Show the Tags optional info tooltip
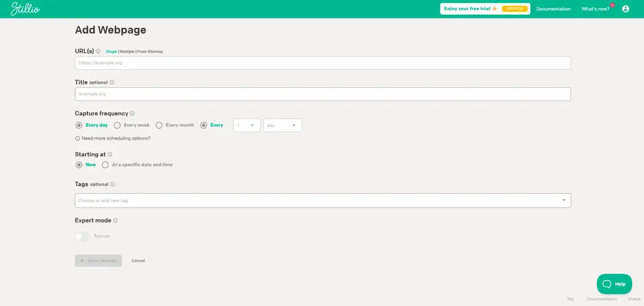 click(113, 185)
